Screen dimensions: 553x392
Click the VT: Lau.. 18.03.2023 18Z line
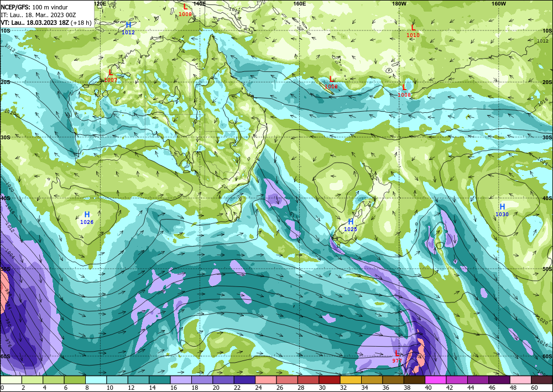pos(46,23)
